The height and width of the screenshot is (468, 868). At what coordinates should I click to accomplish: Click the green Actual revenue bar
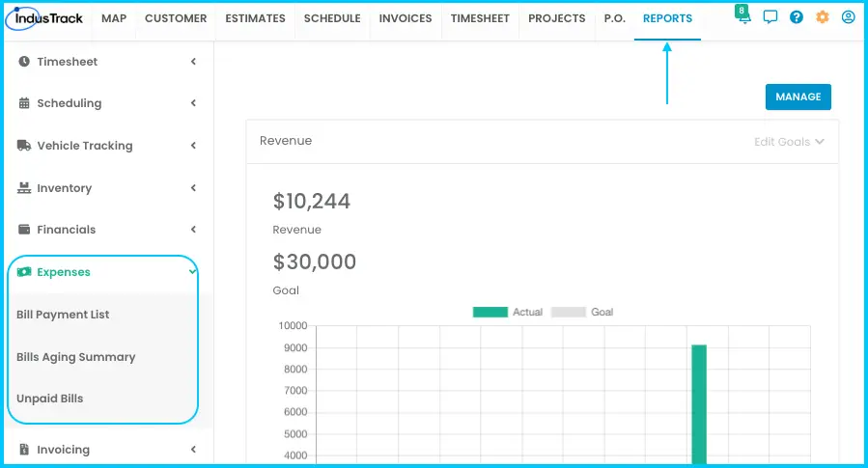699,404
